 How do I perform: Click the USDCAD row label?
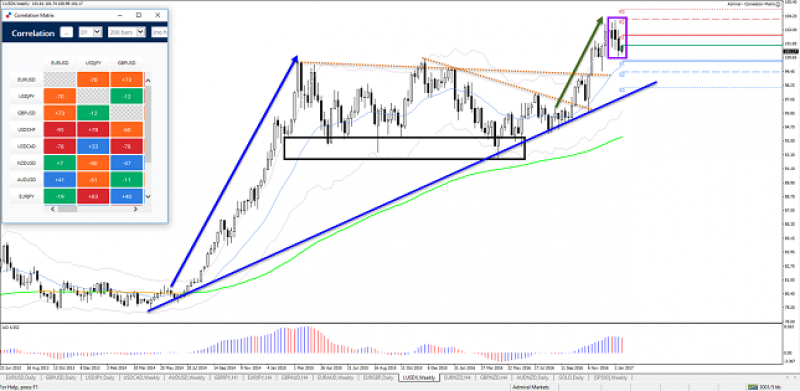coord(26,146)
